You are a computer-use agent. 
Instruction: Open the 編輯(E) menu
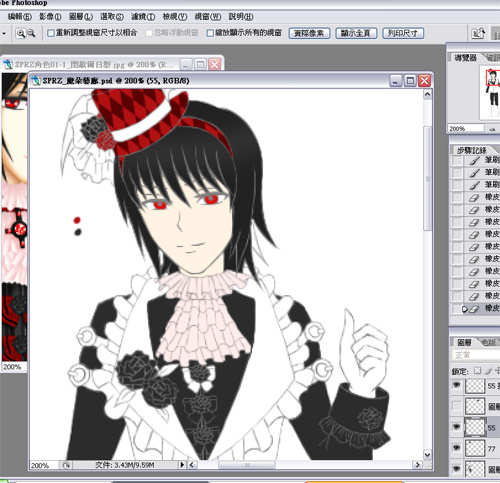point(19,16)
